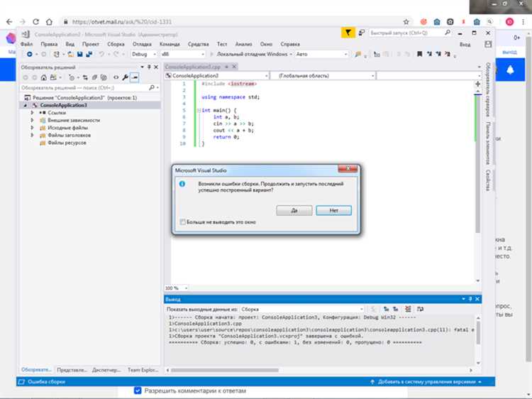
Task: Click the Undo arrow in toolbar
Action: tap(101, 54)
